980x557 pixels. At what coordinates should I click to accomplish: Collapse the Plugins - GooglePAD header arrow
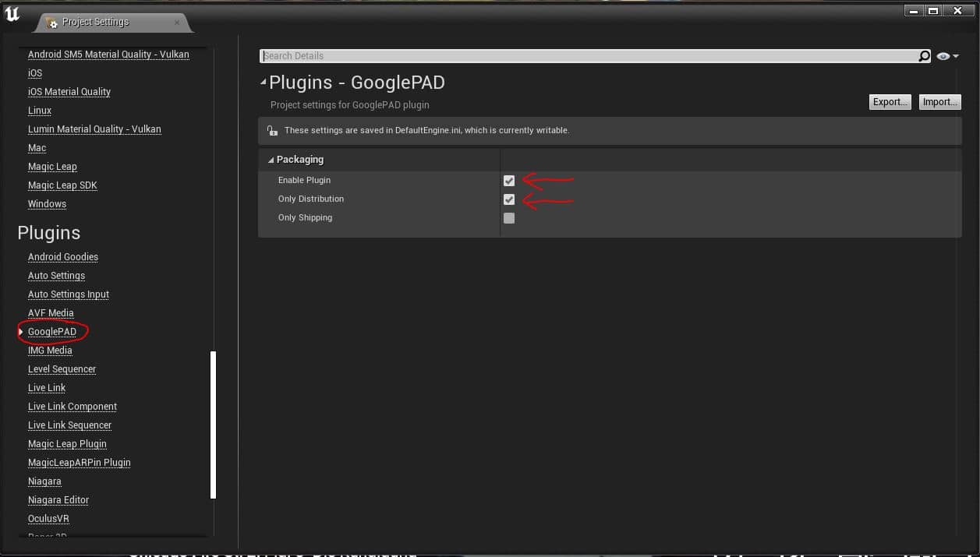click(x=264, y=82)
